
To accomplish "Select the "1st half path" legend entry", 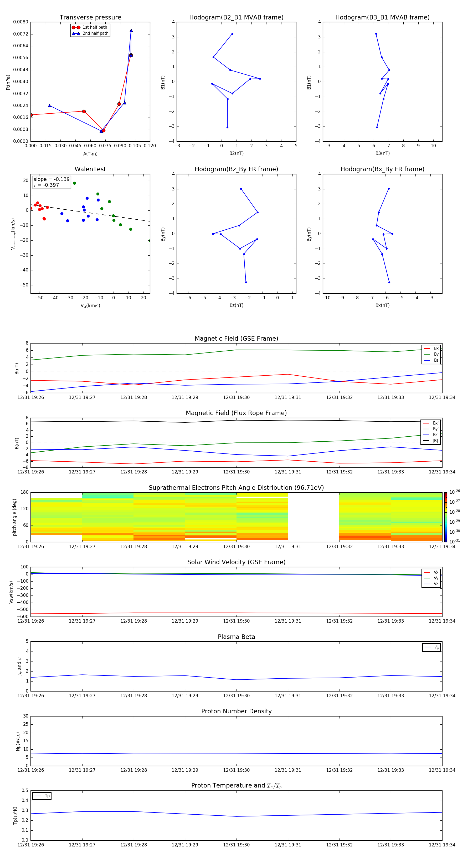I will [90, 27].
